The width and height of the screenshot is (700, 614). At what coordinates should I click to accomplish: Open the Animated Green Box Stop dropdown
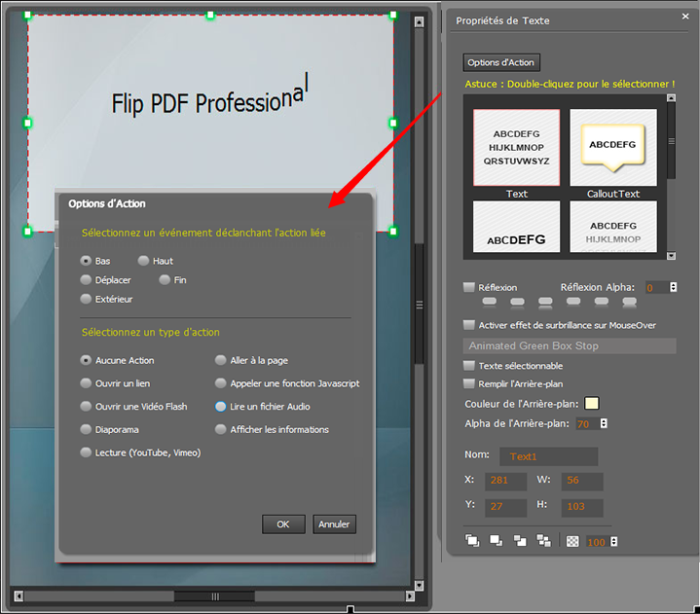570,345
